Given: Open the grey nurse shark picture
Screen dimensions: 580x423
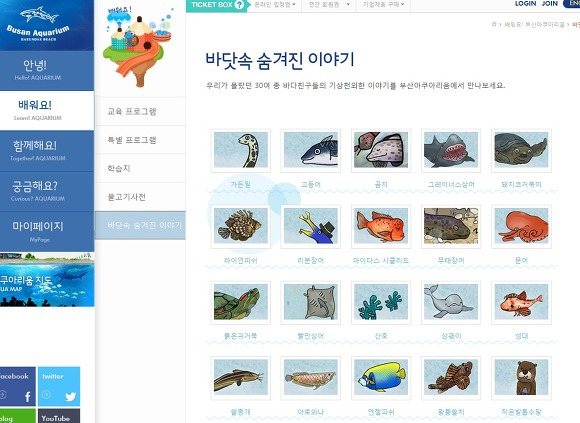Looking at the screenshot, I should (451, 150).
